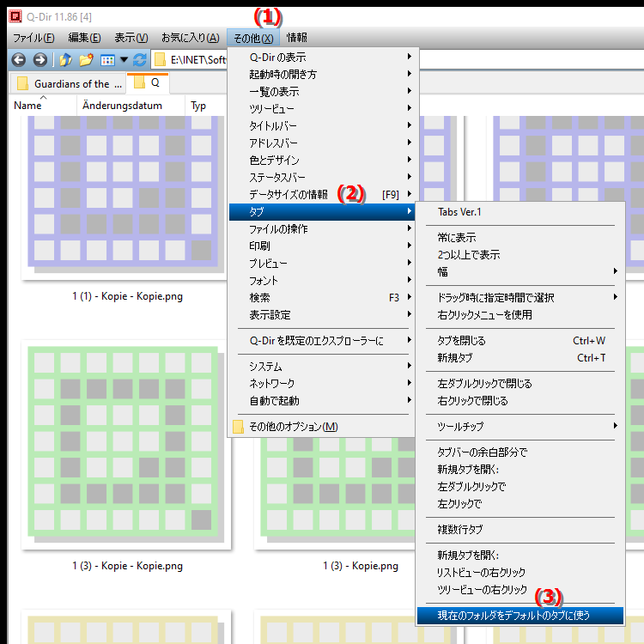Viewport: 644px width, 644px height.
Task: Click the refresh icon in toolbar
Action: (140, 60)
